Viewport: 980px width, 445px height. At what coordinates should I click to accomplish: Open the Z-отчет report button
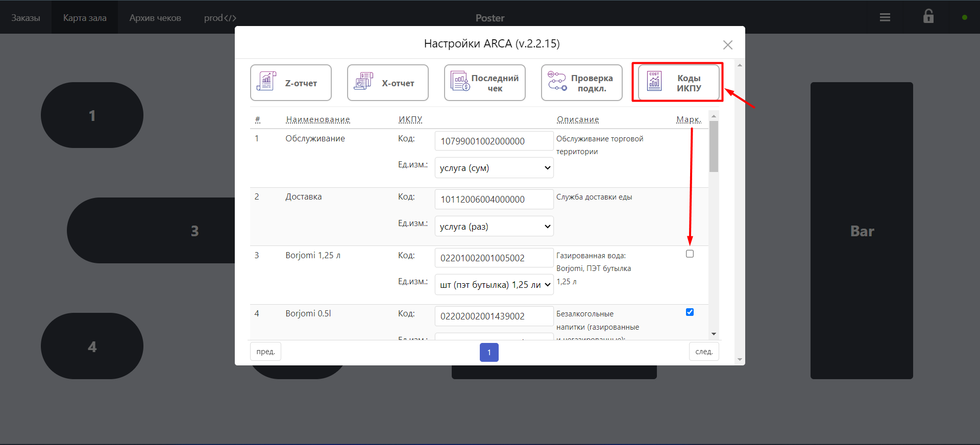pos(291,83)
